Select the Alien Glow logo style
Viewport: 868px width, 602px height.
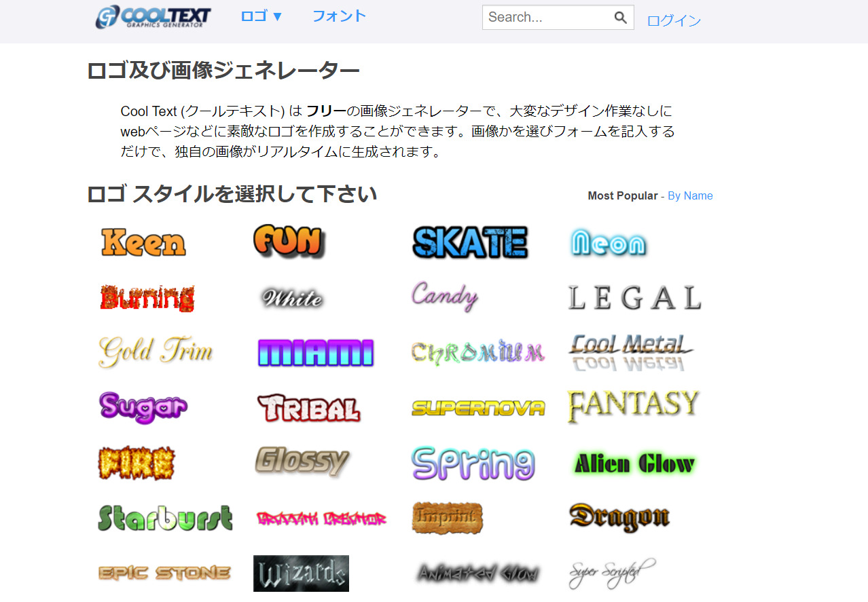click(x=633, y=463)
